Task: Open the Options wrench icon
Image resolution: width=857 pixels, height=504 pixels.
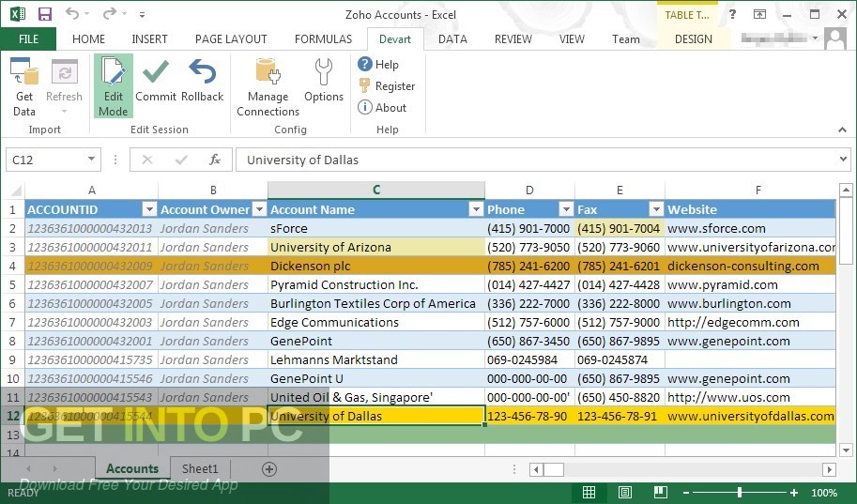Action: click(x=324, y=72)
